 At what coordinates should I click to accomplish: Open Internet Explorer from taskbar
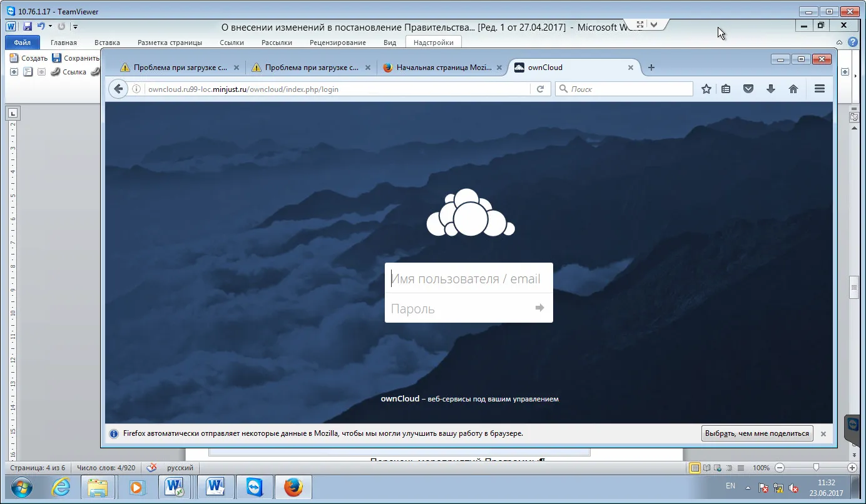coord(61,487)
